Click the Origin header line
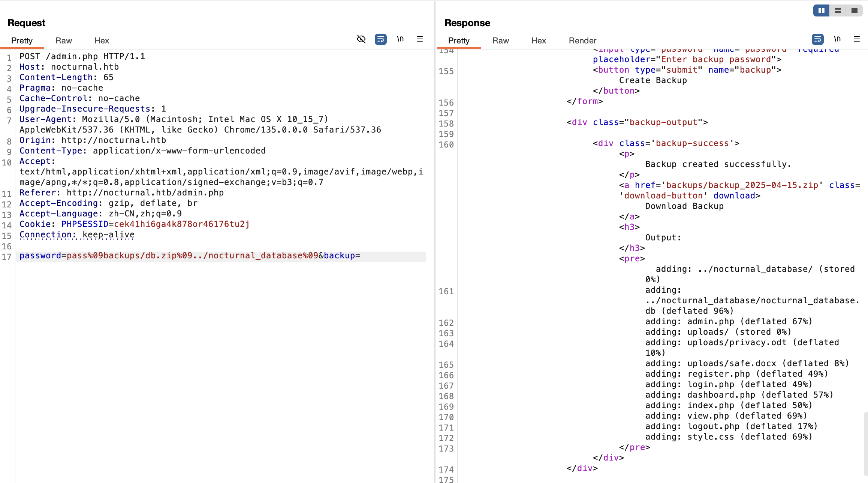 pos(93,140)
